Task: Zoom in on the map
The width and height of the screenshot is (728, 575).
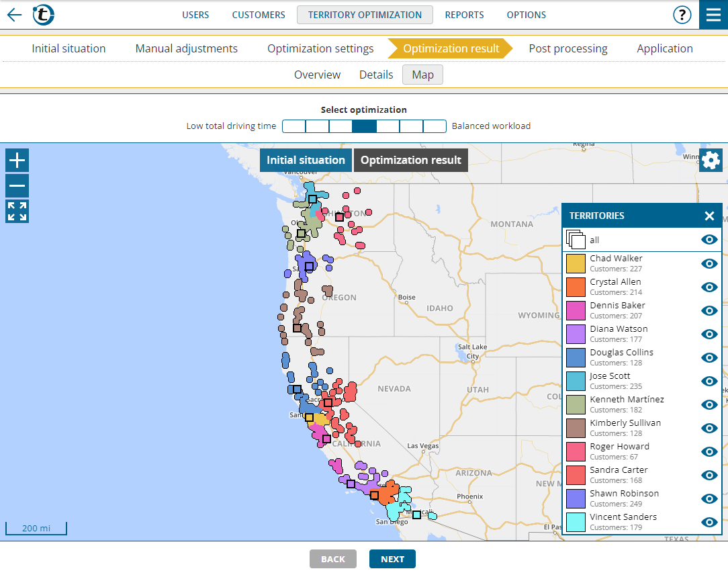Action: 17,161
